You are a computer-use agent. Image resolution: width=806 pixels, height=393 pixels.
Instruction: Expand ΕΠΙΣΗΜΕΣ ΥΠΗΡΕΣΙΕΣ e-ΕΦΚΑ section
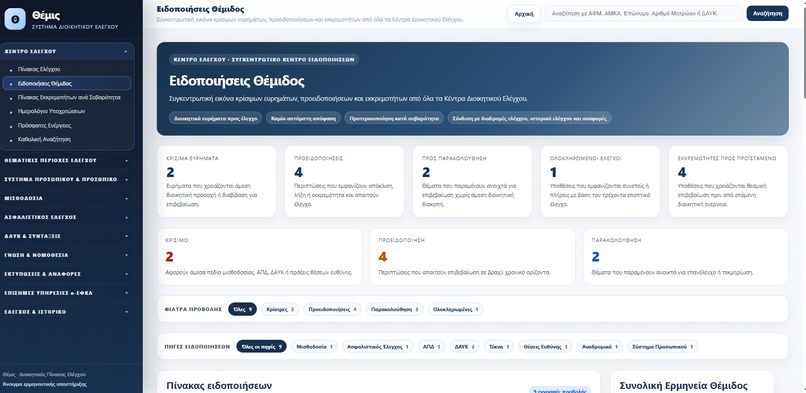point(67,293)
